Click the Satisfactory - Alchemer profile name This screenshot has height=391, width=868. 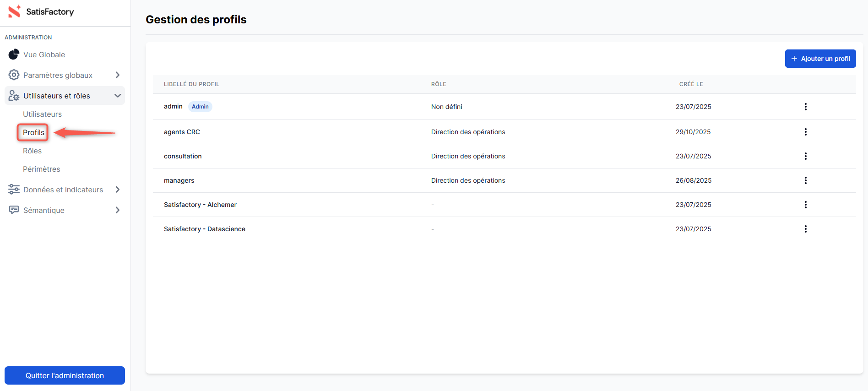[x=200, y=205]
